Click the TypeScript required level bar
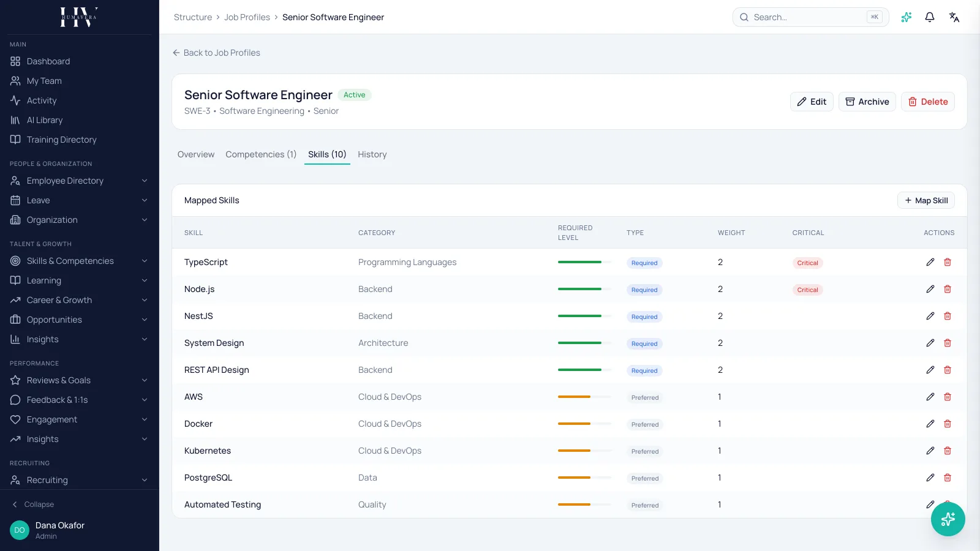The image size is (980, 551). coord(584,262)
